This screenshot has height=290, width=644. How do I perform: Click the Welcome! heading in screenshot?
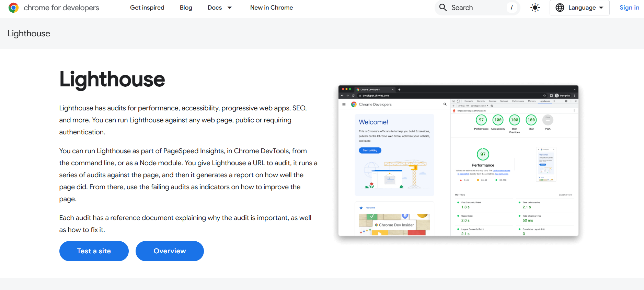[373, 122]
